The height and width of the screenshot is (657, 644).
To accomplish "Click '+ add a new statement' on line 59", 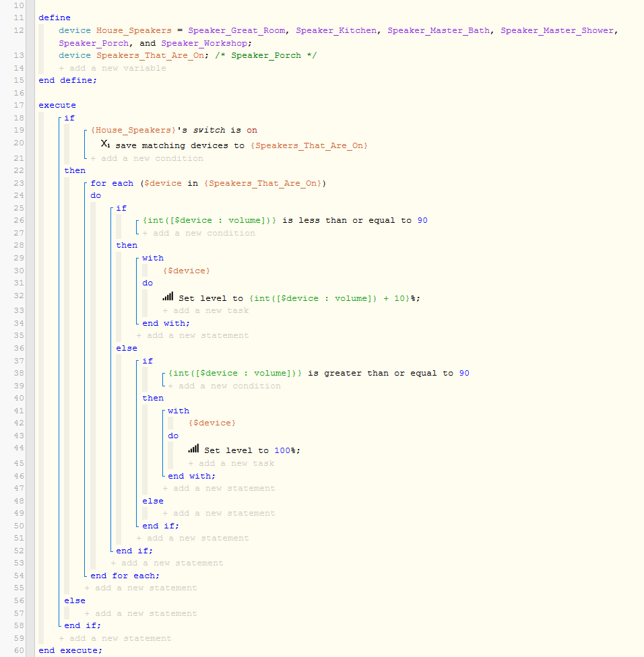I will [115, 639].
